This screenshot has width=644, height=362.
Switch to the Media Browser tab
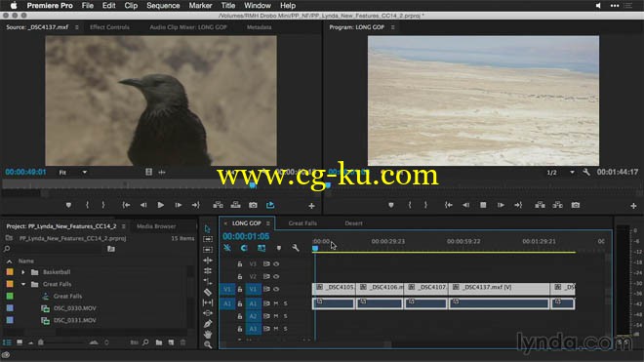click(x=156, y=226)
